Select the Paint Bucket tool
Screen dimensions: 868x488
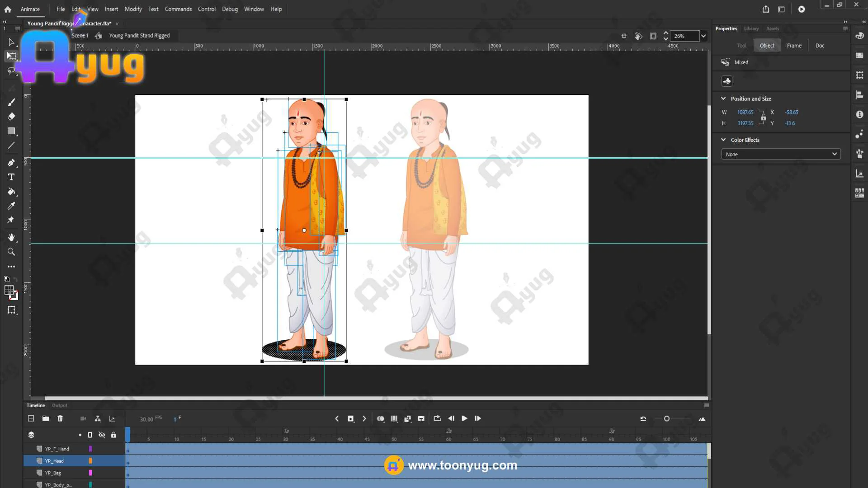click(x=11, y=192)
